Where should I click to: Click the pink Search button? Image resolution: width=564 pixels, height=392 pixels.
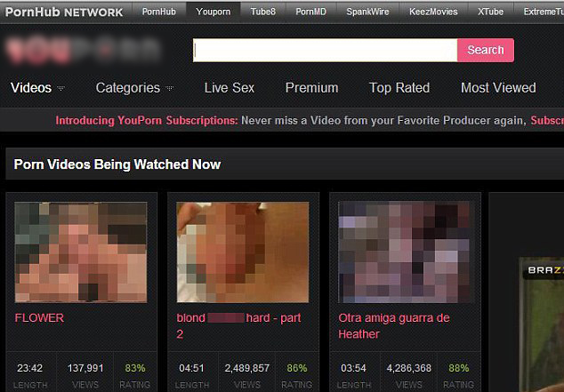pyautogui.click(x=486, y=50)
